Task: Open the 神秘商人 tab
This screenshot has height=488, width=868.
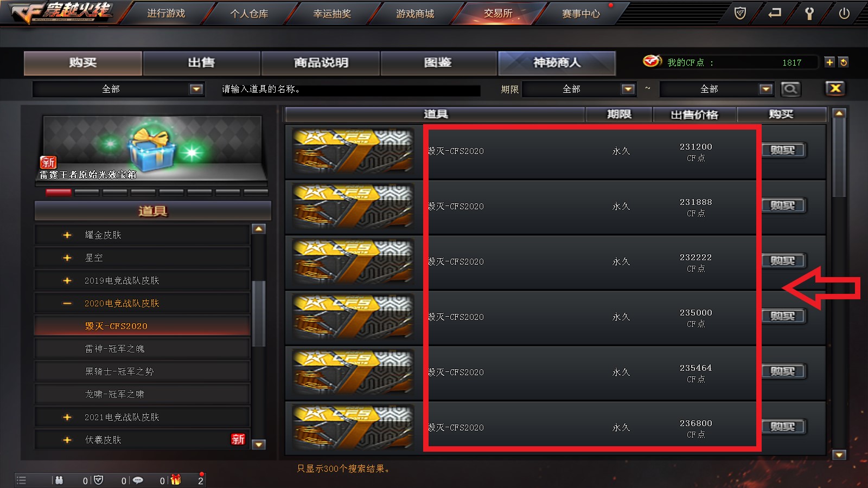Action: [x=557, y=63]
